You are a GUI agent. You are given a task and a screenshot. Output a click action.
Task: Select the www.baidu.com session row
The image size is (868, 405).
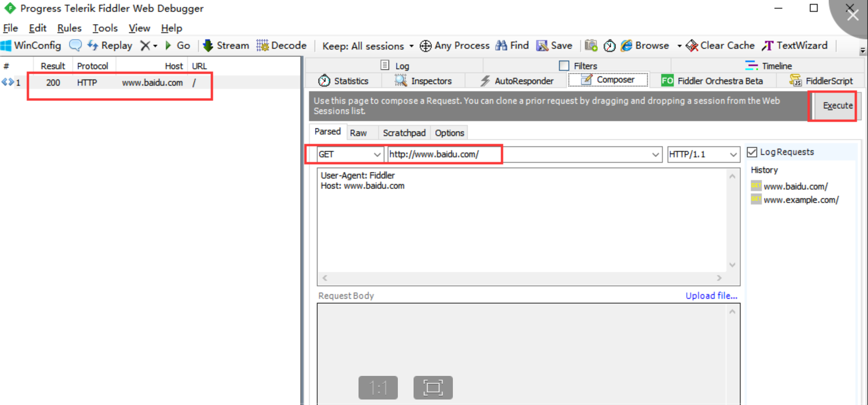point(151,83)
